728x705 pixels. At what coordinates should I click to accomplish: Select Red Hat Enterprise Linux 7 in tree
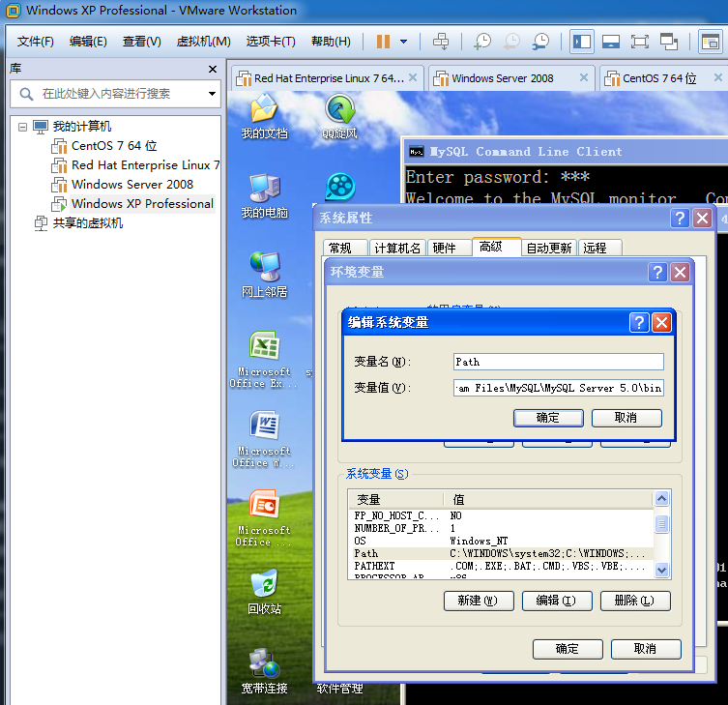coord(135,165)
